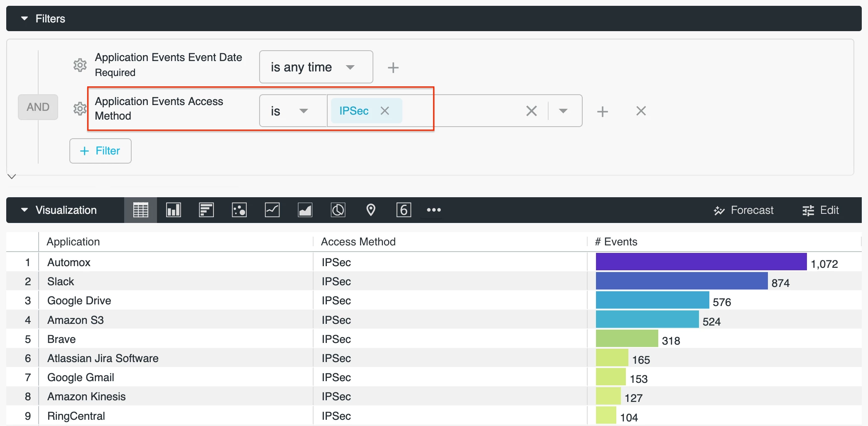Add condition next to Access Method filter
This screenshot has height=426, width=868.
(602, 111)
